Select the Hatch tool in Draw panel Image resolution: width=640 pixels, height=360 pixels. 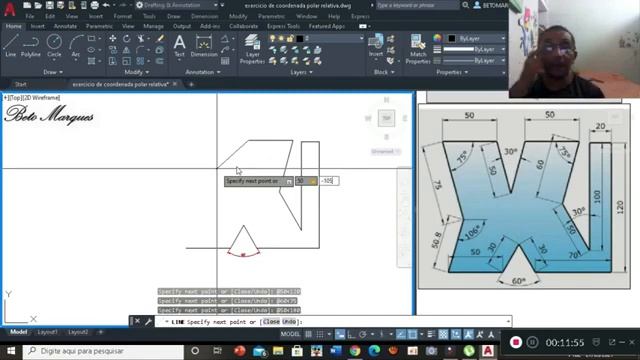coord(91,61)
